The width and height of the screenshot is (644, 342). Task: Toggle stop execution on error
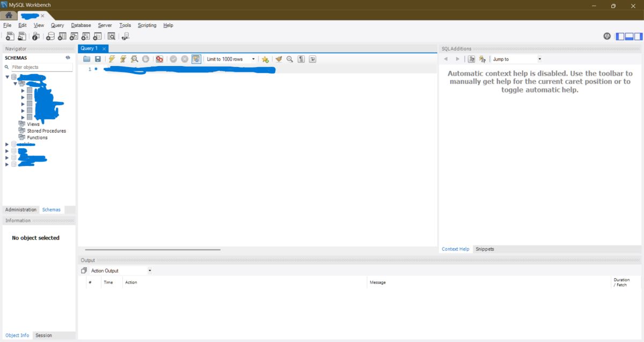tap(159, 59)
